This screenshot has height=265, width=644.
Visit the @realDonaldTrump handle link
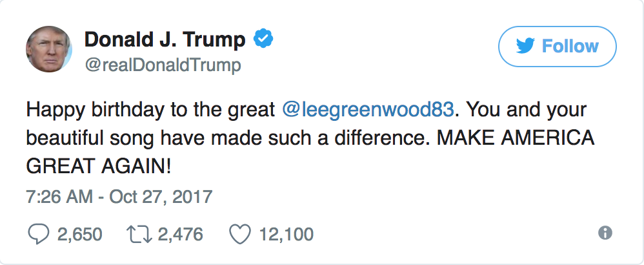tap(162, 65)
